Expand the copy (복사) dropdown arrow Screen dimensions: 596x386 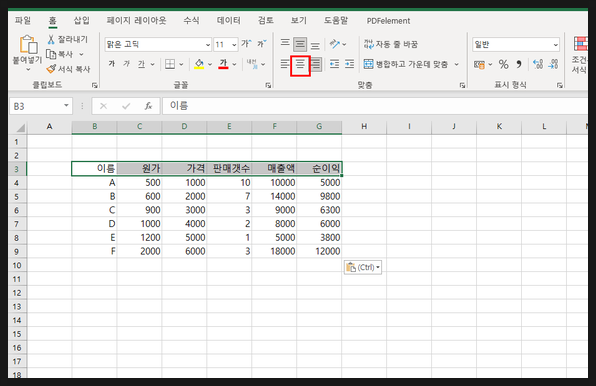(81, 54)
